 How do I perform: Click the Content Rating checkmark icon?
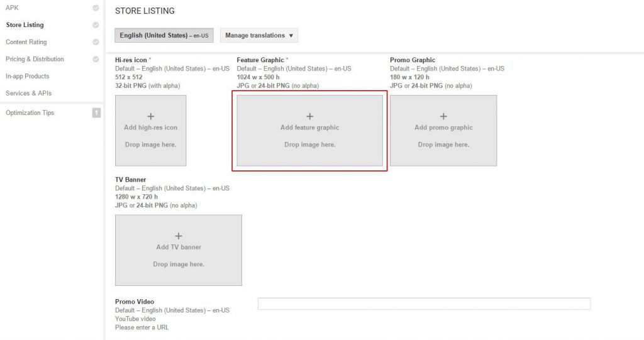pos(96,42)
